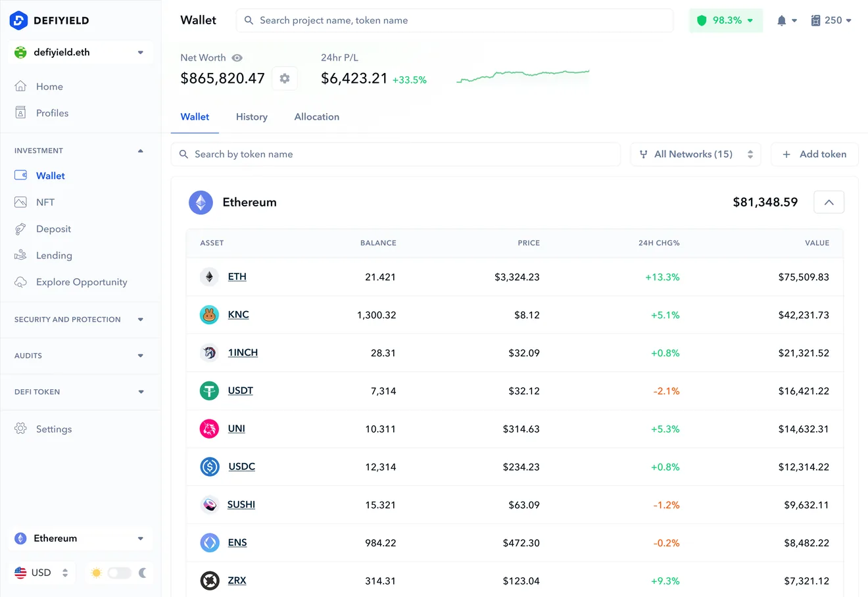This screenshot has height=597, width=868.
Task: Toggle net worth visibility eye
Action: (237, 58)
